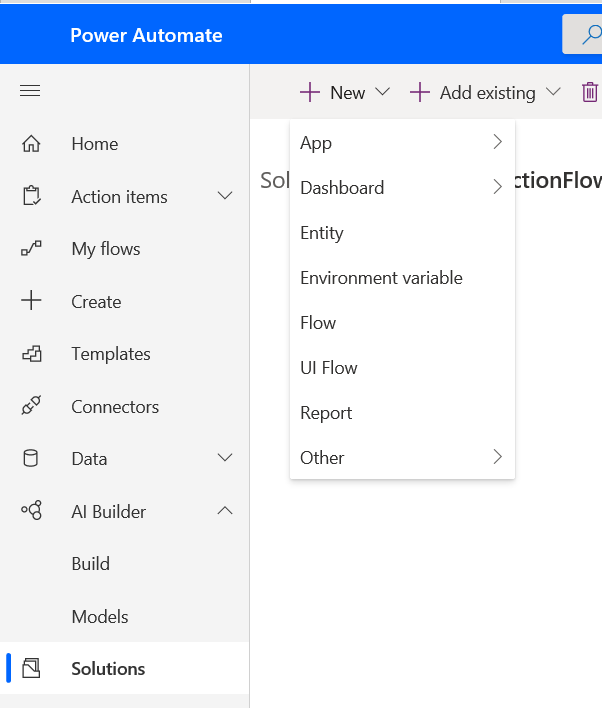
Task: Open the Other submenu arrow
Action: point(498,456)
